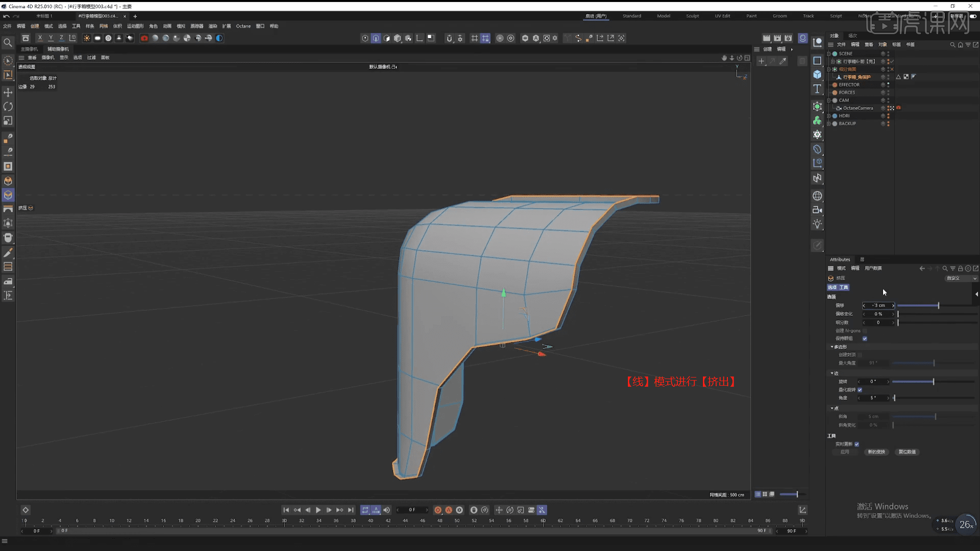This screenshot has width=980, height=551.
Task: Jump to timeline start button
Action: [286, 510]
